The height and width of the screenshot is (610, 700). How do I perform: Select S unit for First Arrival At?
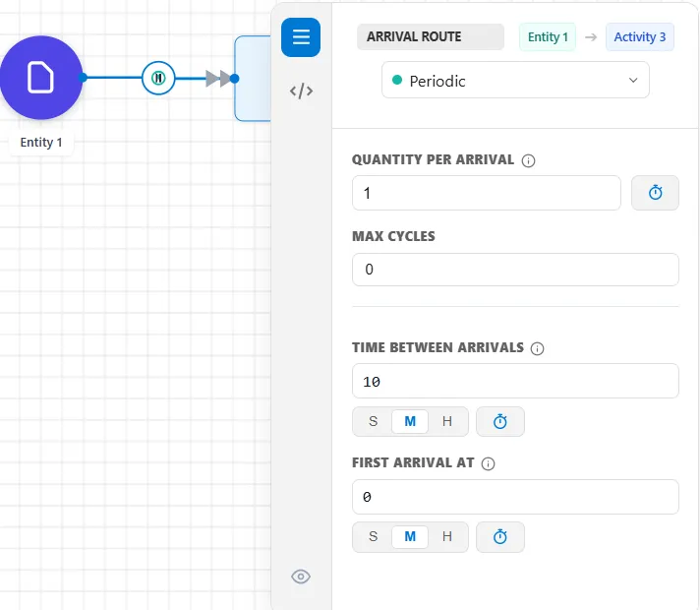pos(374,536)
